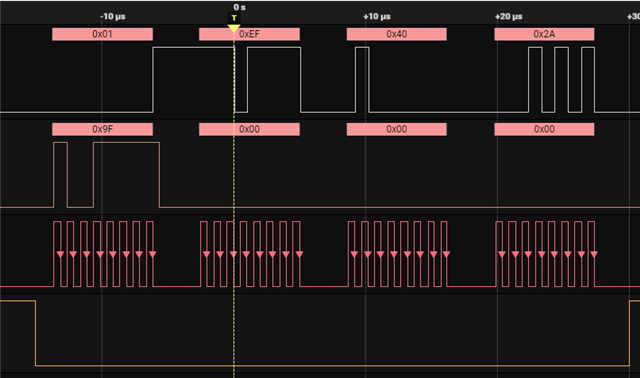Click first clock edge arrow of second burst
Image resolution: width=640 pixels, height=378 pixels.
coord(207,255)
